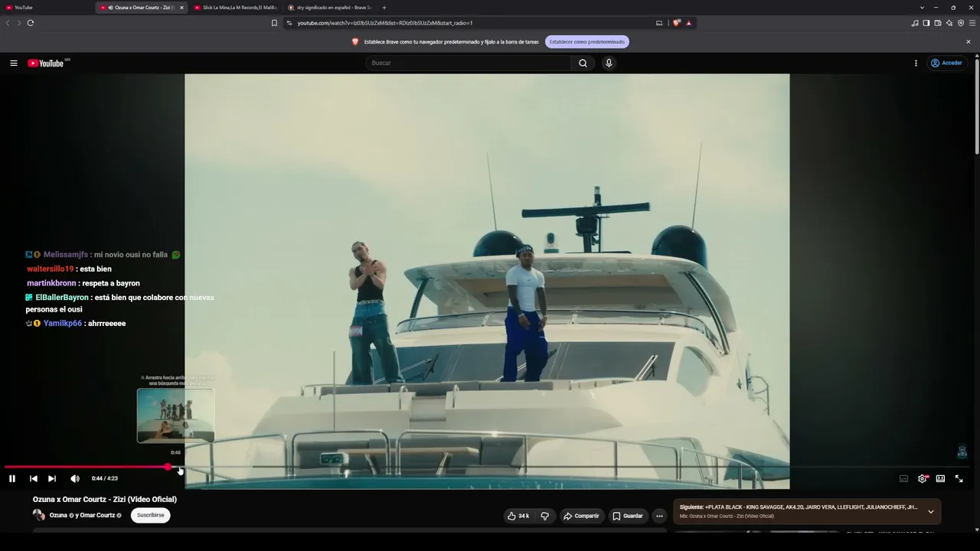Image resolution: width=980 pixels, height=551 pixels.
Task: Open the Brave main menu
Action: [x=972, y=23]
